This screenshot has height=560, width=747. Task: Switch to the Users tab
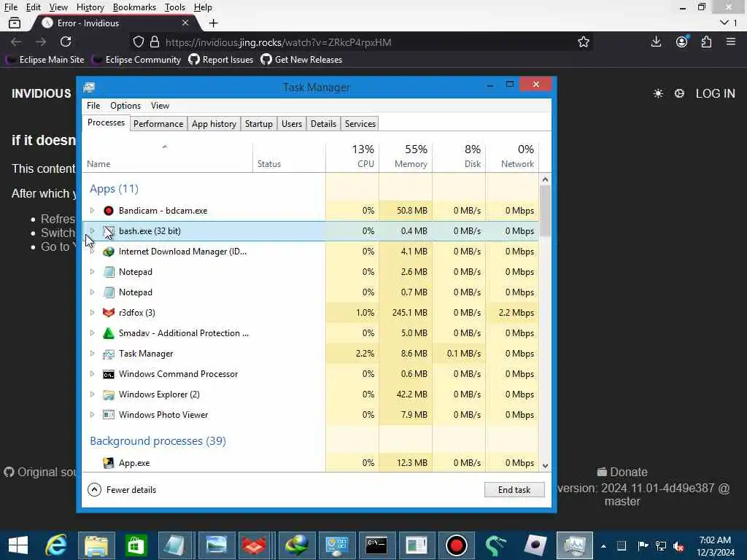(x=292, y=124)
